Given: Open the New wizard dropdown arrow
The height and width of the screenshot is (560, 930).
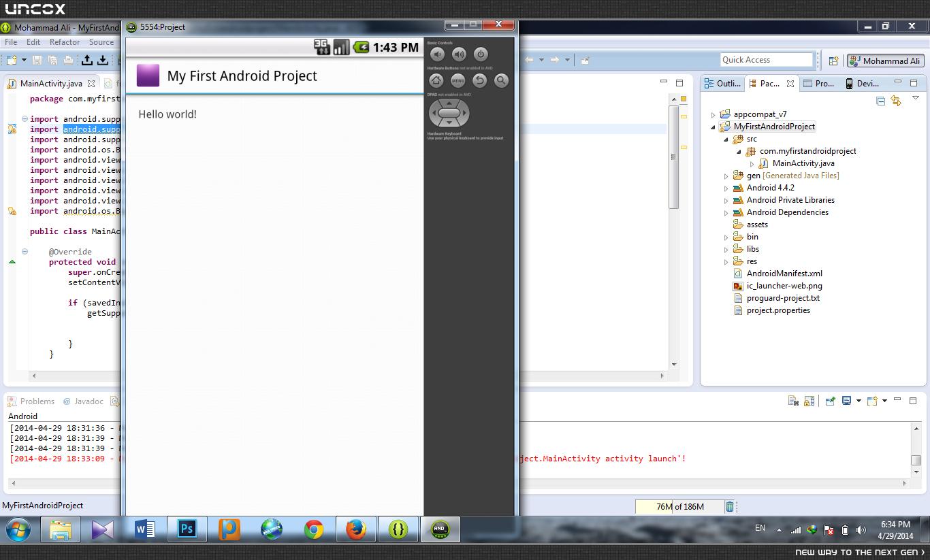Looking at the screenshot, I should [24, 61].
